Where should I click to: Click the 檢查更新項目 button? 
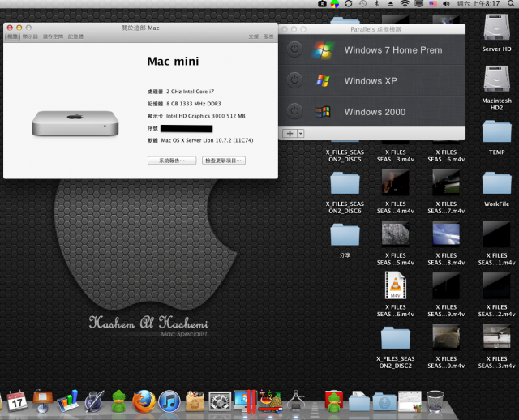pos(224,161)
